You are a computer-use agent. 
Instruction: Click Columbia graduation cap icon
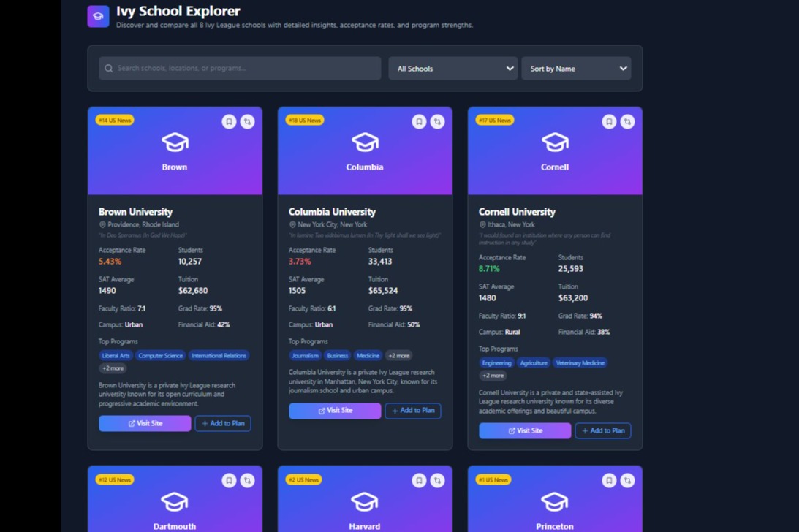(365, 142)
